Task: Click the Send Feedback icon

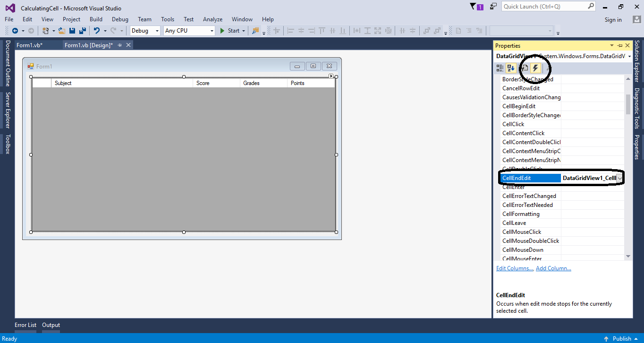Action: [x=493, y=7]
